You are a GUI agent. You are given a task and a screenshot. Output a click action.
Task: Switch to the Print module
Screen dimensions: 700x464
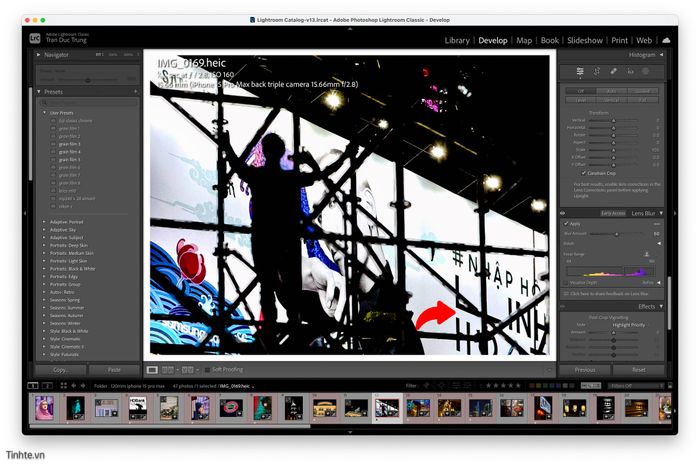tap(619, 40)
